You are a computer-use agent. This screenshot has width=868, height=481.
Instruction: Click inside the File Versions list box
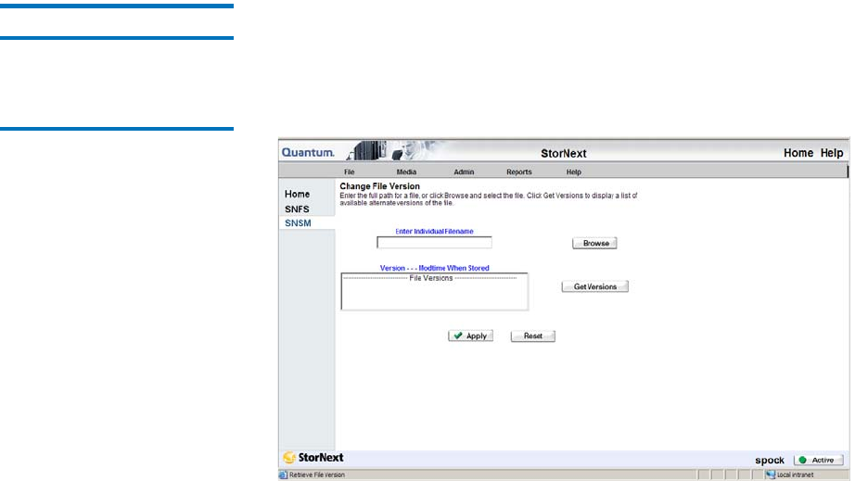pyautogui.click(x=435, y=292)
